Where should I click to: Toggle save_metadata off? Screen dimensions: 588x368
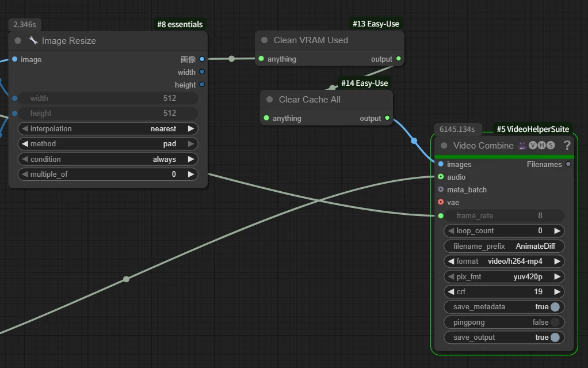pyautogui.click(x=555, y=307)
